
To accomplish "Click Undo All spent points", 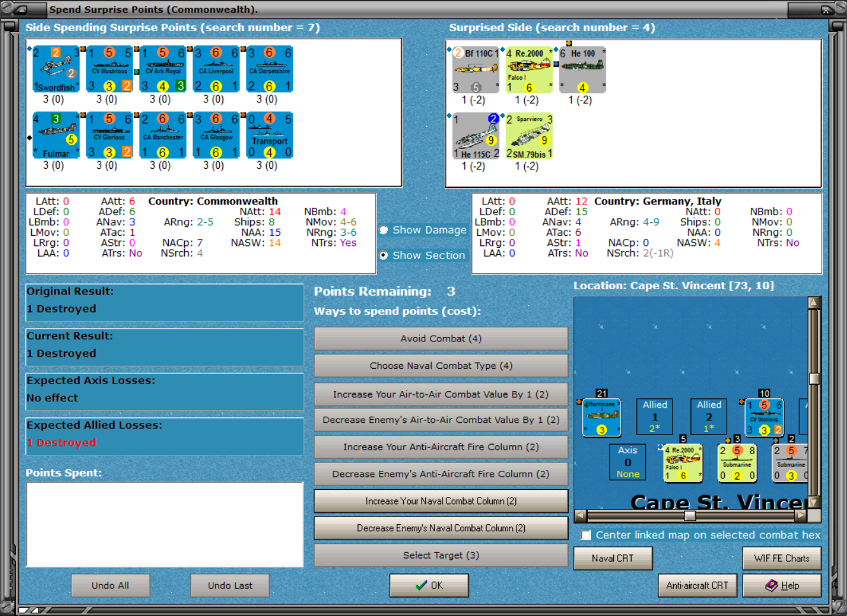I will tap(110, 585).
